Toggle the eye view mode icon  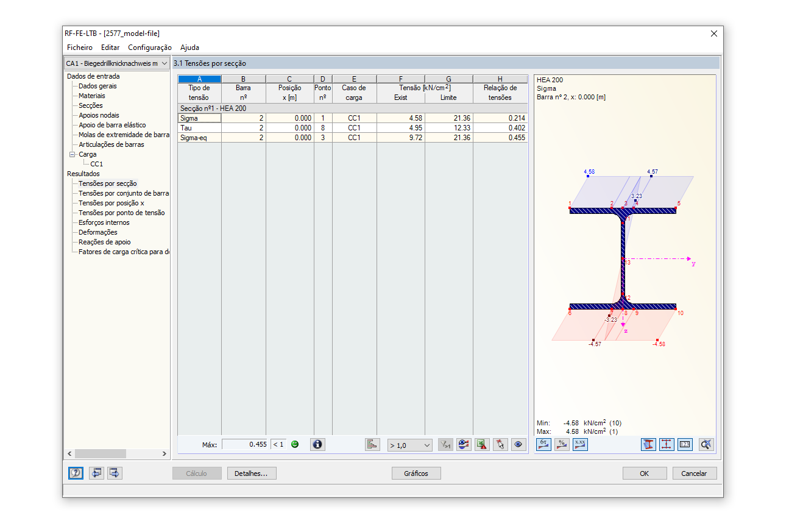pyautogui.click(x=518, y=444)
